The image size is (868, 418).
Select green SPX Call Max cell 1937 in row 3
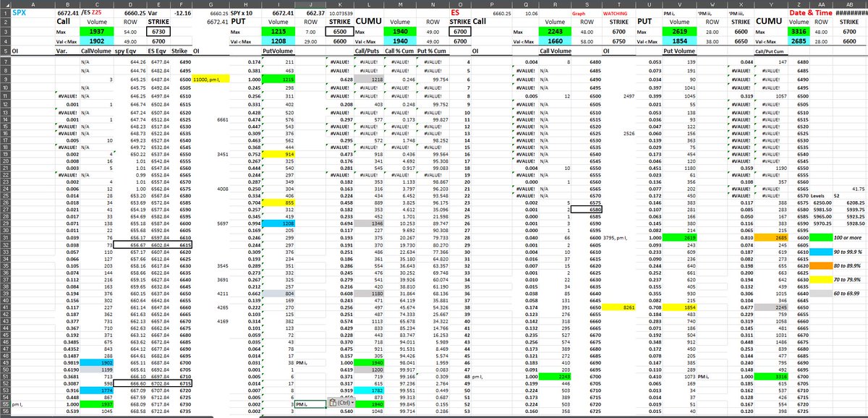click(x=95, y=33)
